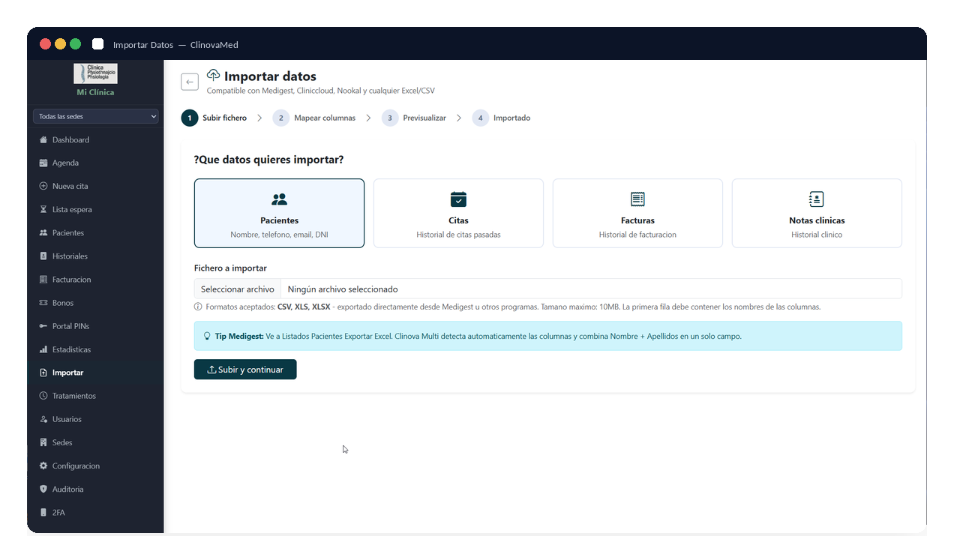Click the Importar file icon in sidebar
The image size is (954, 560).
pyautogui.click(x=43, y=373)
